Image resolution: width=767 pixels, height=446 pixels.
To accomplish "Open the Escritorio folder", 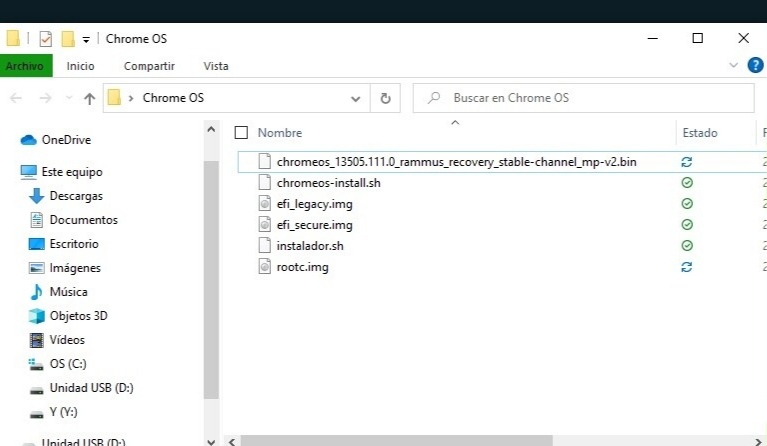I will point(64,244).
